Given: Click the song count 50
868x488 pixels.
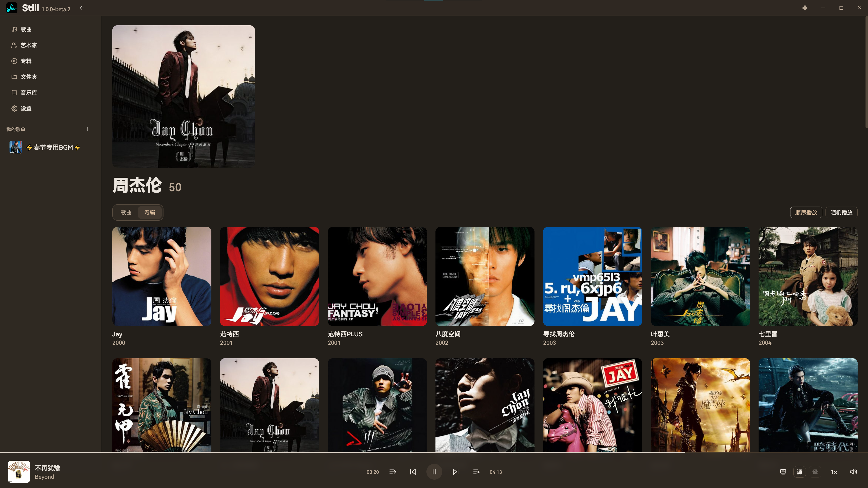Looking at the screenshot, I should pos(175,187).
